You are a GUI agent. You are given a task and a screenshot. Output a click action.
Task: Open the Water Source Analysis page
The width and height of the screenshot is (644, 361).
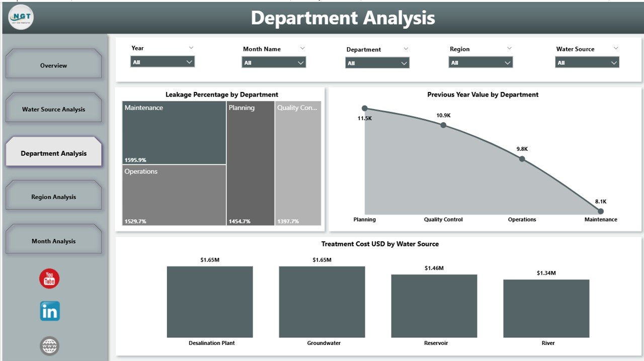point(53,109)
